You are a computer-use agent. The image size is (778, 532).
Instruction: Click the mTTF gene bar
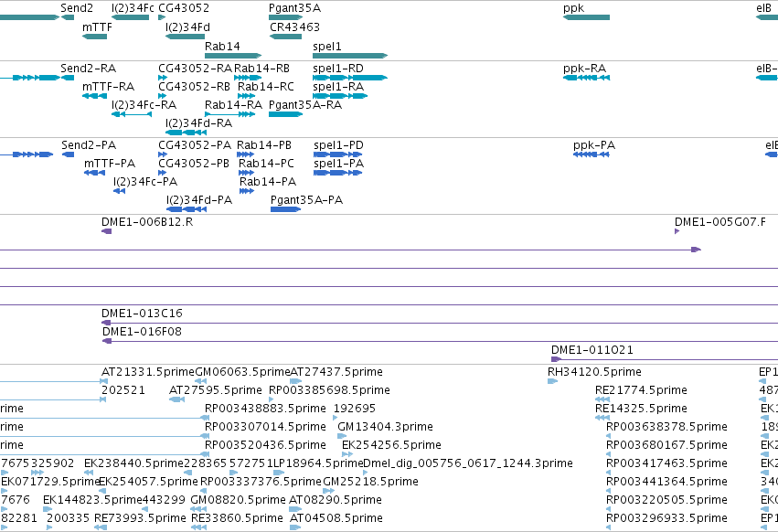click(x=94, y=37)
